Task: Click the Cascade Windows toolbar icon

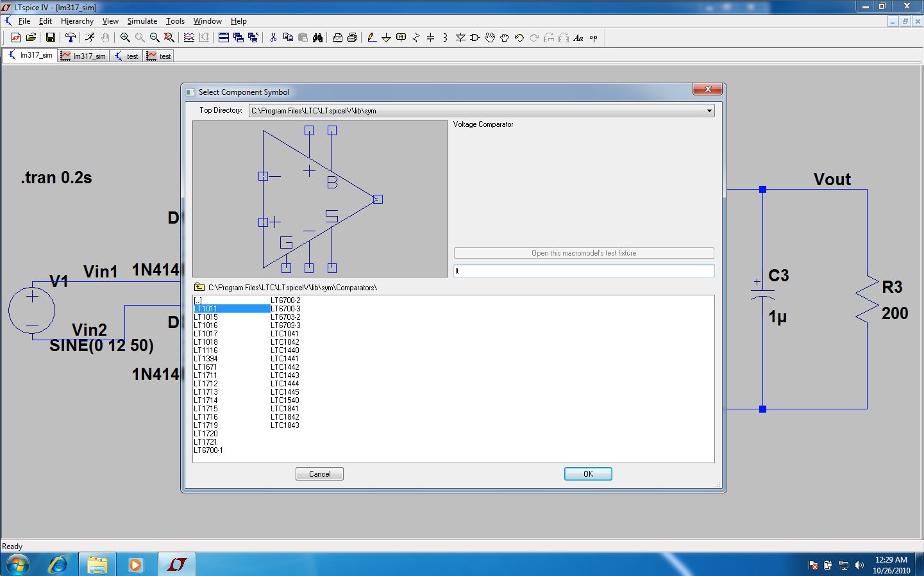Action: coord(239,38)
